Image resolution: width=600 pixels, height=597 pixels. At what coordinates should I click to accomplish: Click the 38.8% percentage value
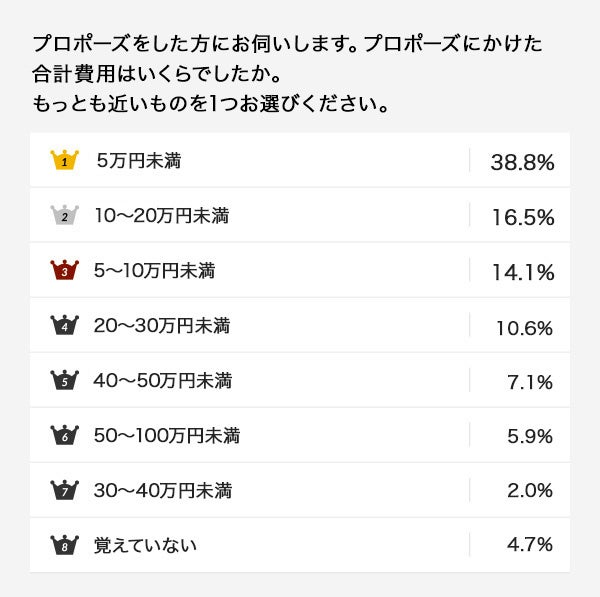coord(522,161)
